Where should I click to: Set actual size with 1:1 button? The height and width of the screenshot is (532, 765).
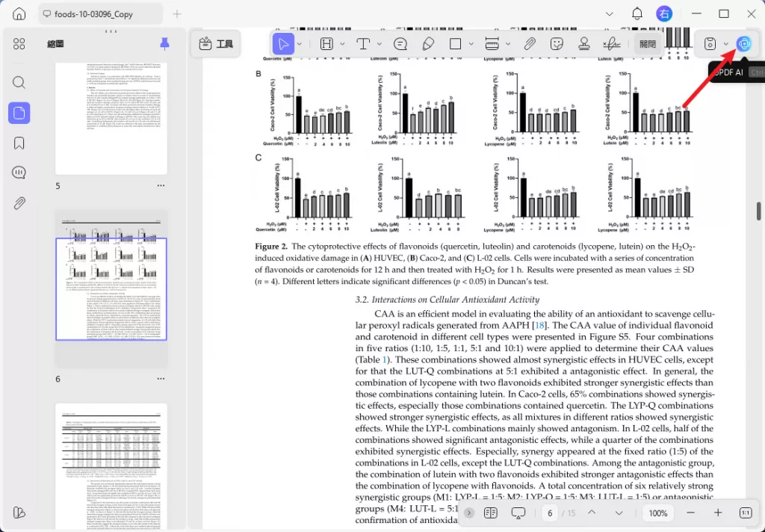point(746,513)
